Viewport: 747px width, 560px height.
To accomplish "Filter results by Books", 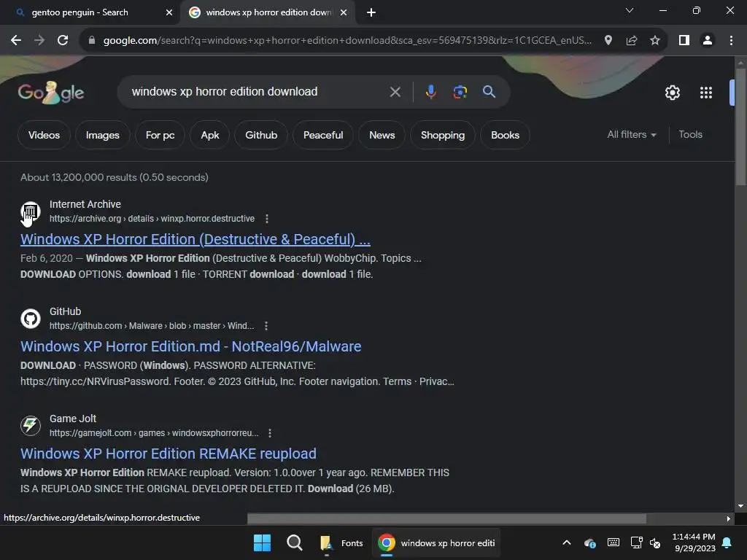I will (x=505, y=135).
